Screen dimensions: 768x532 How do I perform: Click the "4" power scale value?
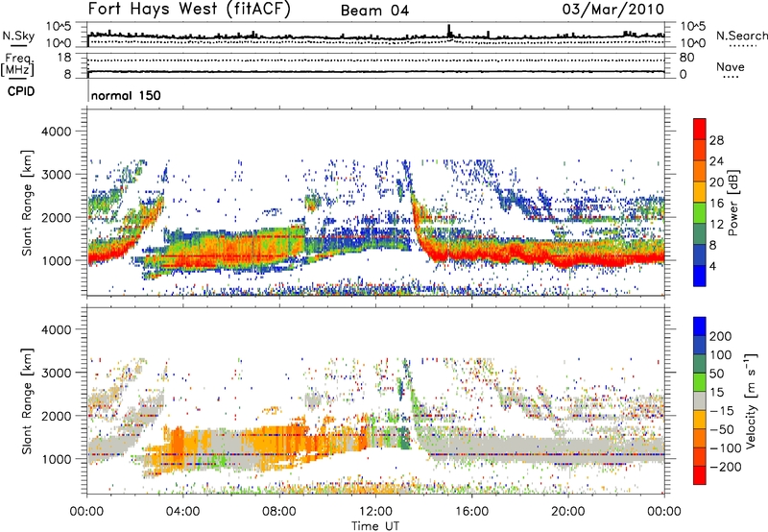pyautogui.click(x=712, y=267)
